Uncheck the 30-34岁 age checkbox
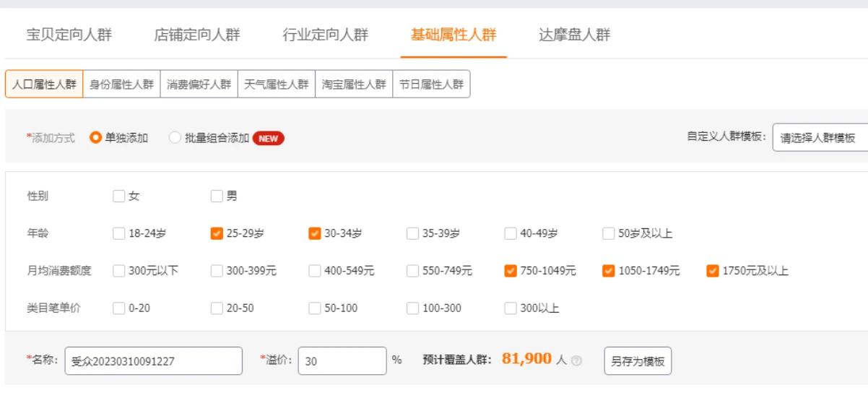The height and width of the screenshot is (398, 868). (x=314, y=233)
